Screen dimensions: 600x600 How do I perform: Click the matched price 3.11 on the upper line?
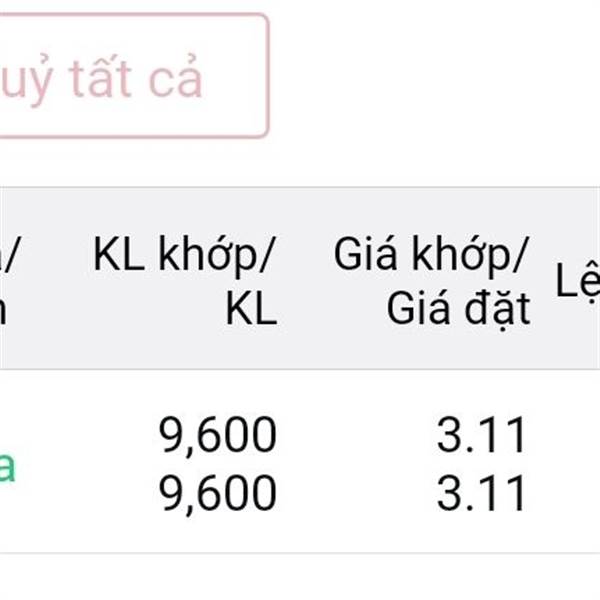click(x=481, y=435)
